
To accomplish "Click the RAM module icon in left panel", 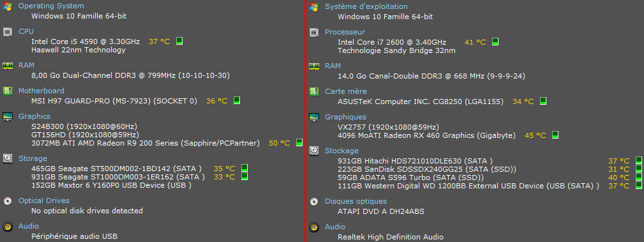I will coord(8,65).
